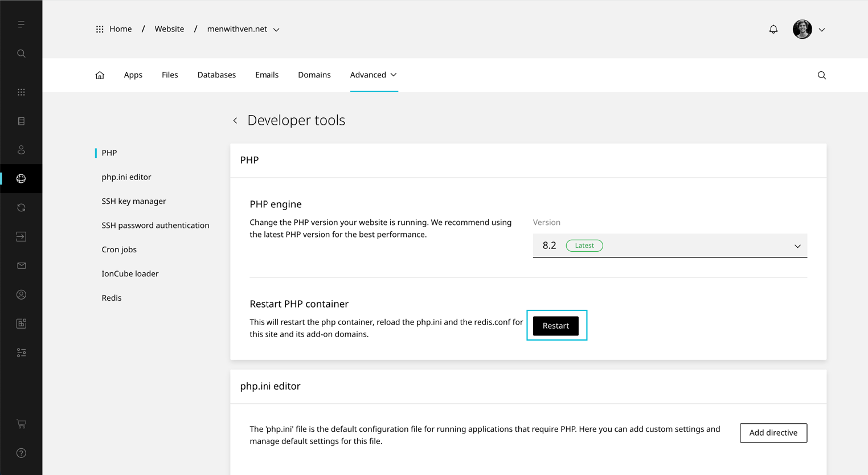Click the help question mark icon
This screenshot has width=868, height=475.
tap(21, 453)
